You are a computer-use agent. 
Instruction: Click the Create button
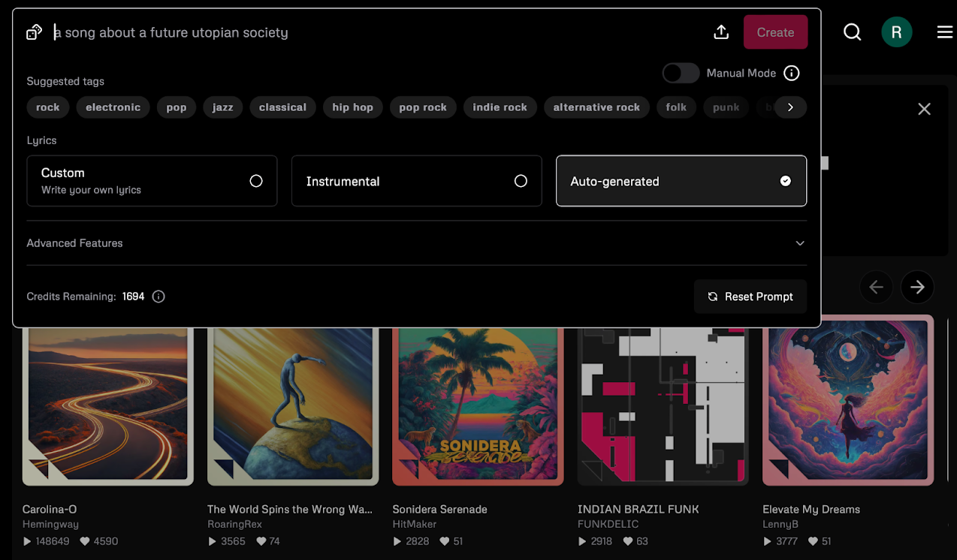(x=775, y=32)
